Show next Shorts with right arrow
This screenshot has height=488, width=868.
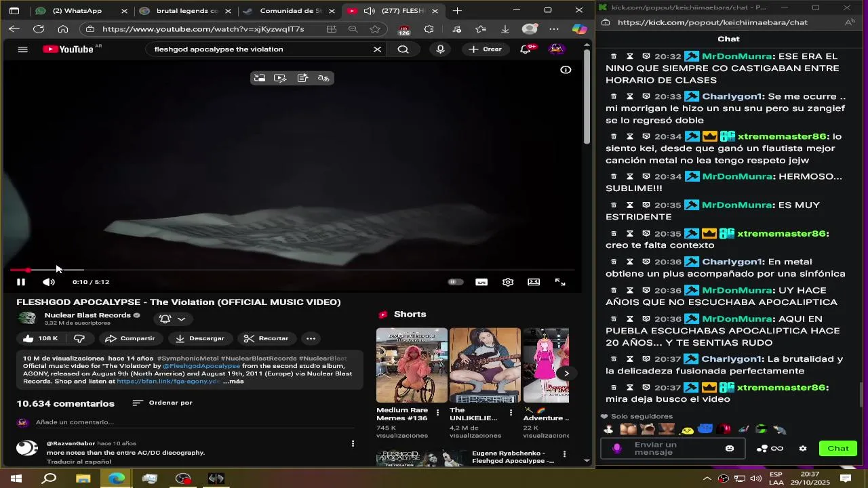566,373
